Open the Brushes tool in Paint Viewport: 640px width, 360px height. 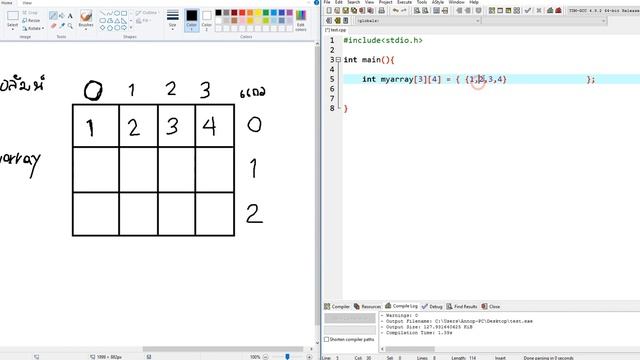[86, 19]
